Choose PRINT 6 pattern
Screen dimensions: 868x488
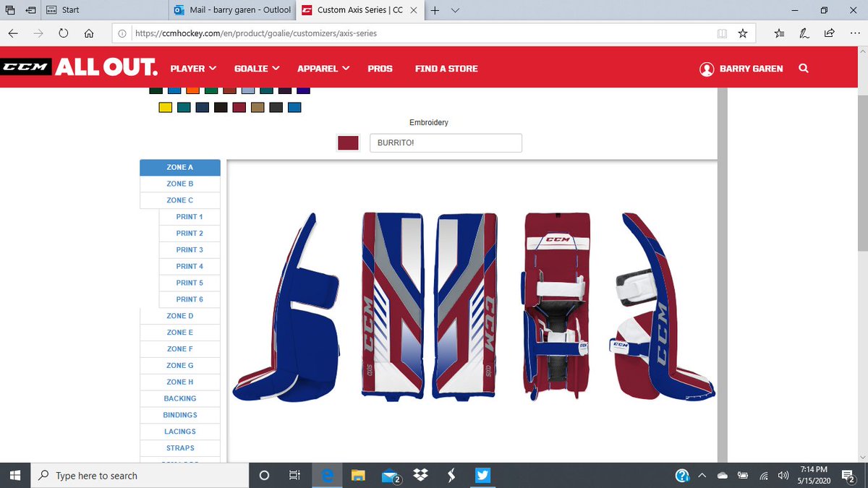tap(190, 299)
